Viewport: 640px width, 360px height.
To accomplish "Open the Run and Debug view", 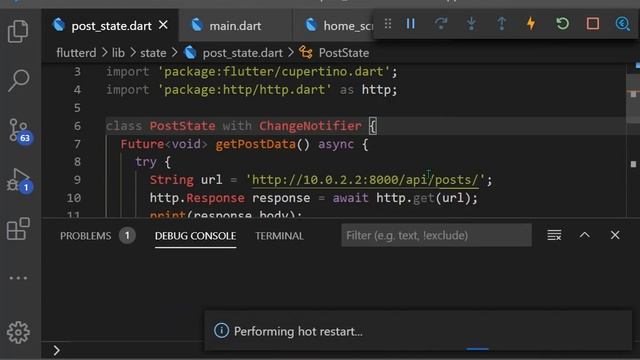I will 19,180.
